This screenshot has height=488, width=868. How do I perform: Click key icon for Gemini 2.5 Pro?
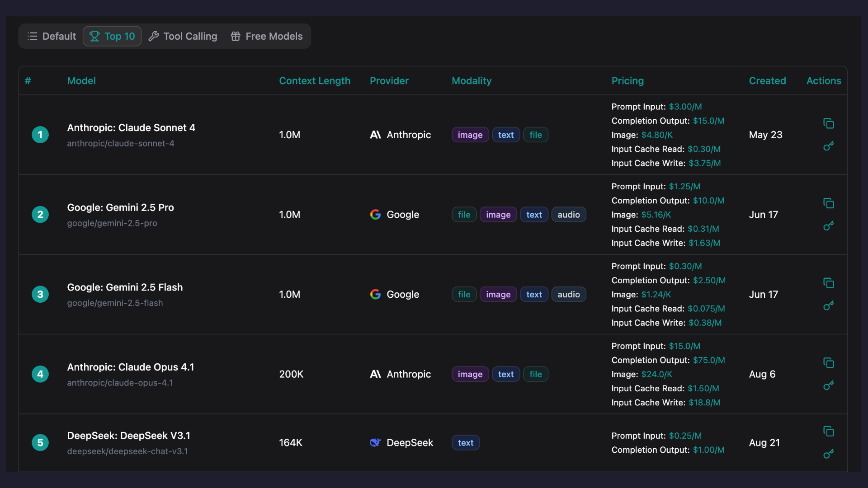pos(828,226)
